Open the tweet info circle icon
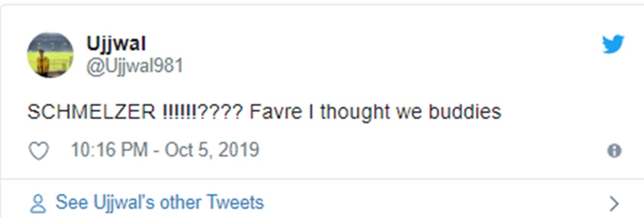Viewport: 644px width, 218px height. click(614, 151)
